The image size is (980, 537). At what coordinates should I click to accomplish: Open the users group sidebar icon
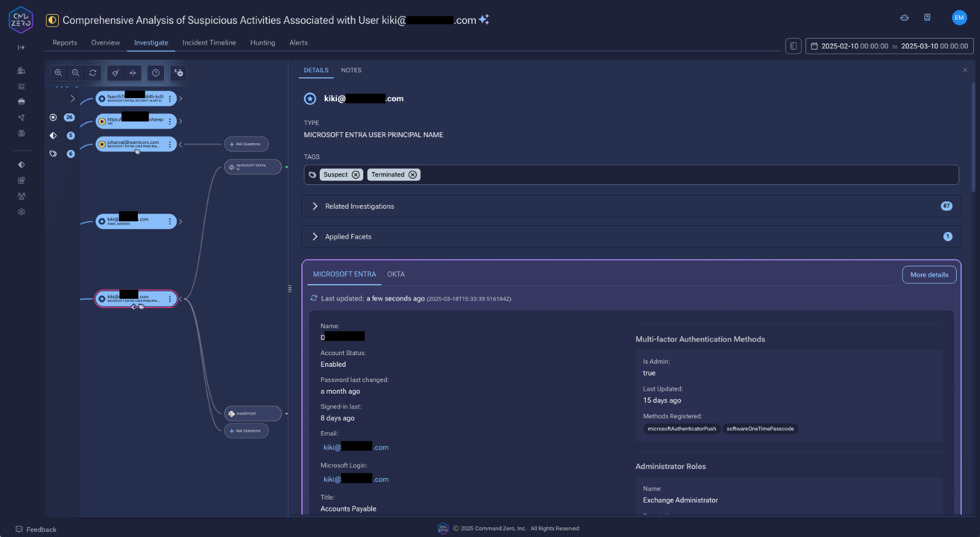coord(21,196)
